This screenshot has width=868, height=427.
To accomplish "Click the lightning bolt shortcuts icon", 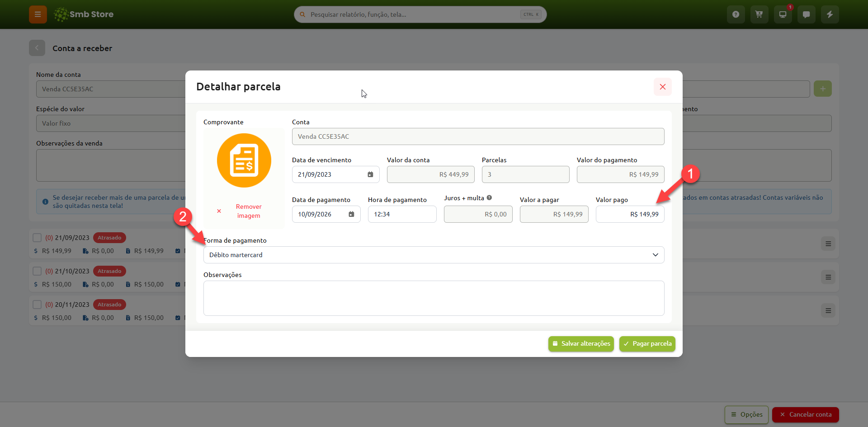I will (x=830, y=14).
